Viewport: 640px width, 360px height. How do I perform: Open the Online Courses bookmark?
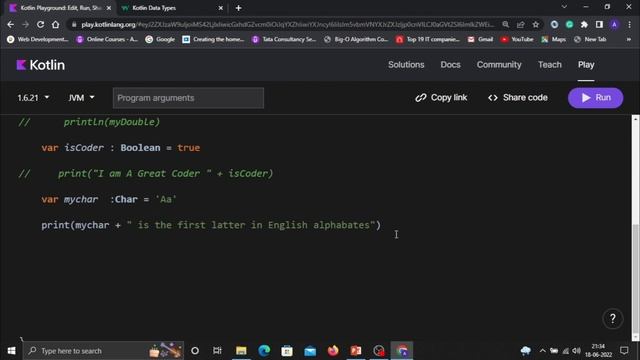[107, 39]
